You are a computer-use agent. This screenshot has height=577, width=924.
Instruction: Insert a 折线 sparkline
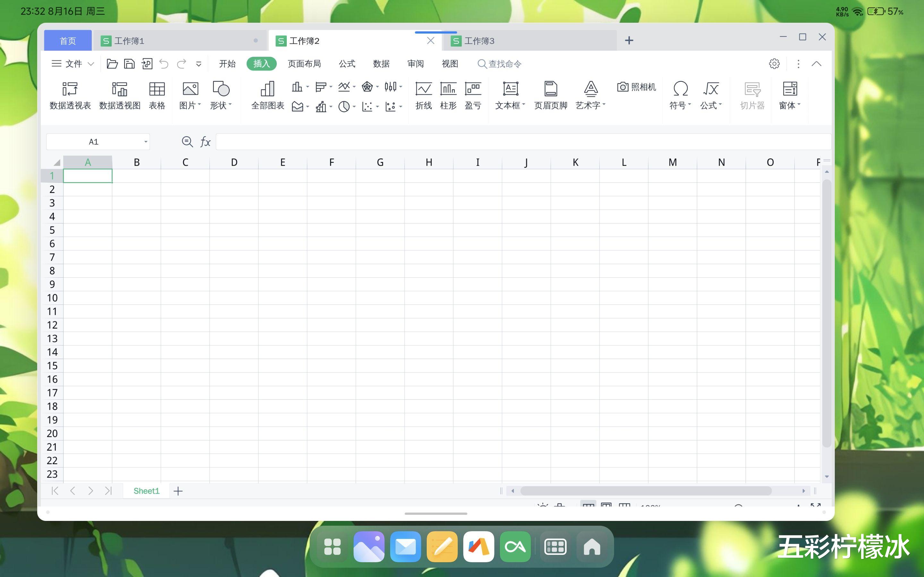pos(424,96)
